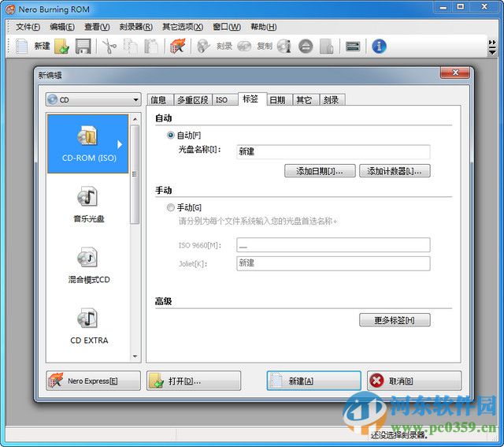Click the Copy disc icon in toolbar
Screen dimensions: 504x447
pyautogui.click(x=244, y=47)
